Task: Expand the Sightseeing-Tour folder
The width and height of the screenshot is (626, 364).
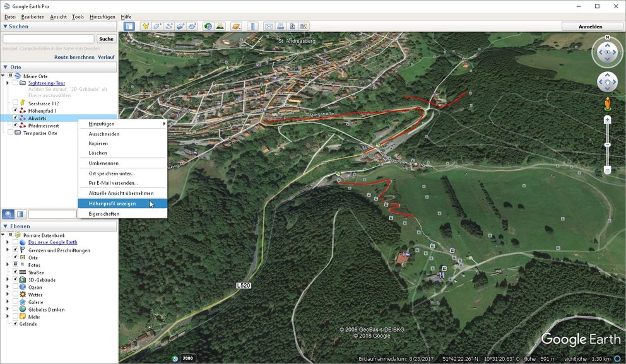Action: 8,83
